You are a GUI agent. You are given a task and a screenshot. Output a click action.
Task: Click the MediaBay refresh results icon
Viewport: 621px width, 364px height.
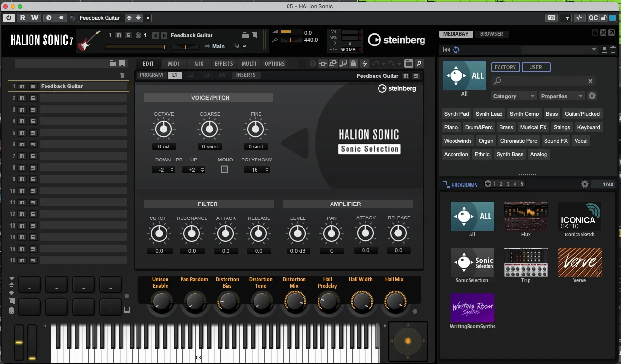coord(456,50)
